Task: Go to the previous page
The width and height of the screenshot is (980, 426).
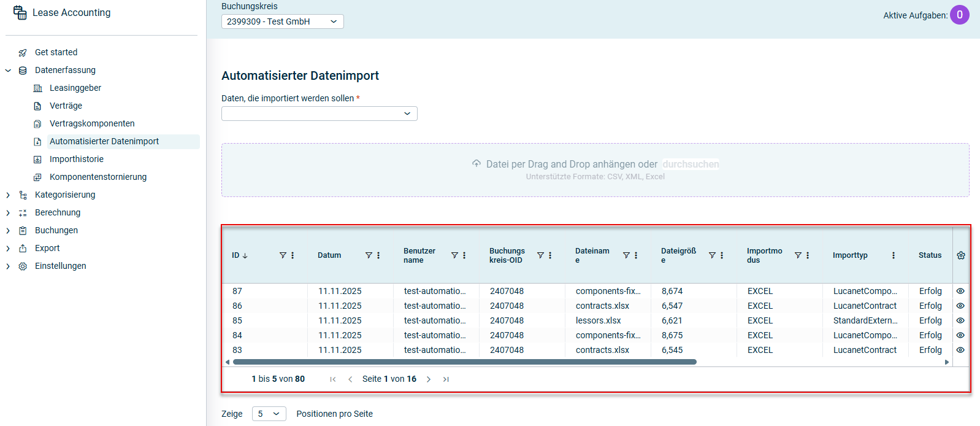Action: click(x=350, y=379)
